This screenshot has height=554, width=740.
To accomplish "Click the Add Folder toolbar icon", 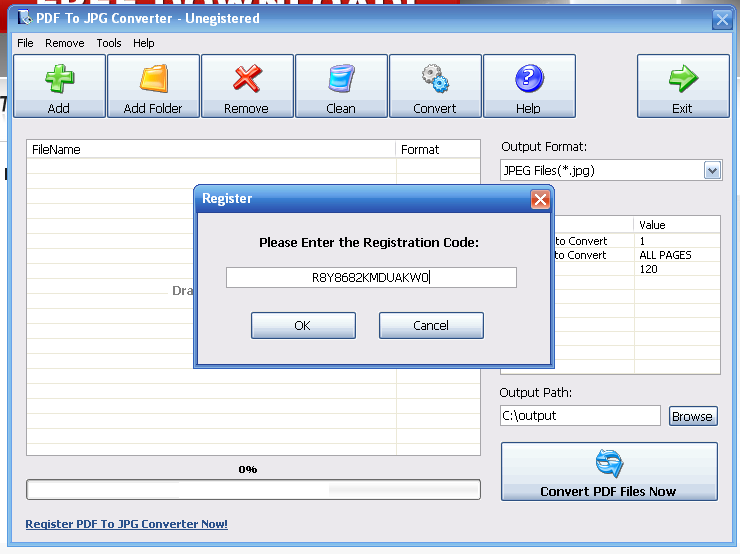I will [153, 79].
